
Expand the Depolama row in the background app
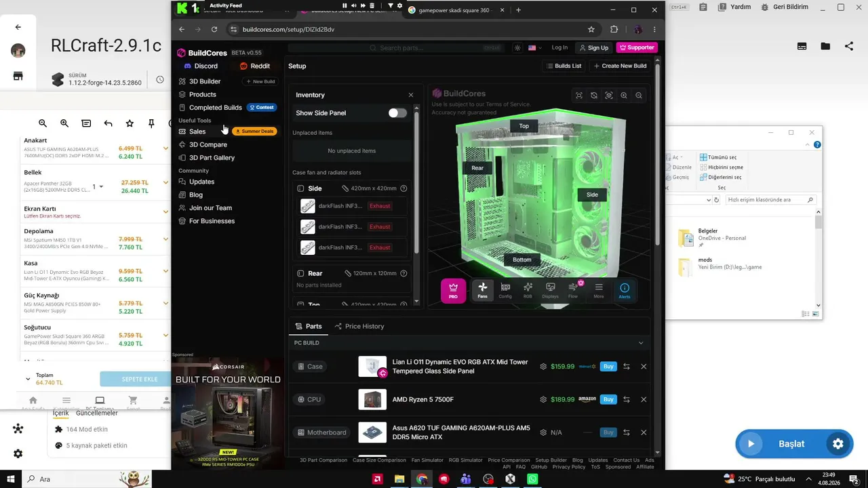(x=165, y=239)
